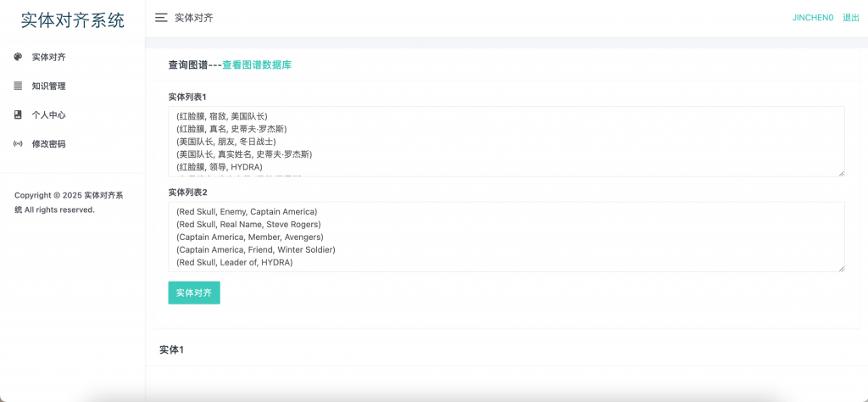Image resolution: width=868 pixels, height=402 pixels.
Task: Open the 查看图谱数据库 link
Action: pos(257,64)
